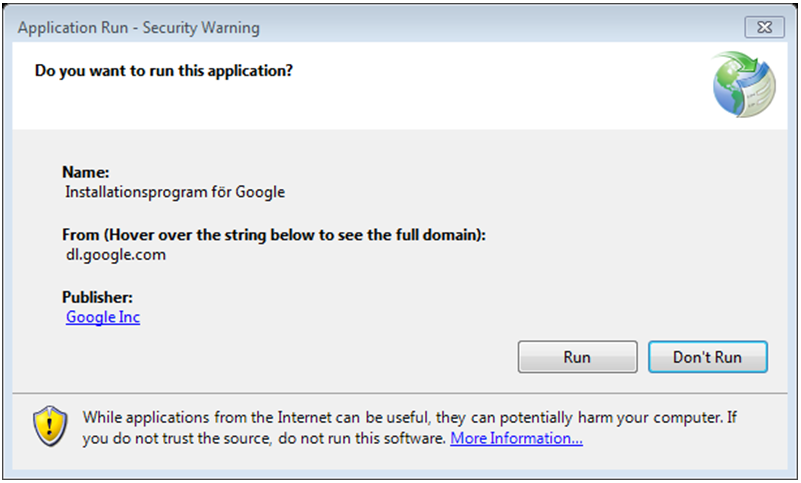Click the 'Security Warning' words in title bar
This screenshot has width=801, height=483.
coord(201,28)
